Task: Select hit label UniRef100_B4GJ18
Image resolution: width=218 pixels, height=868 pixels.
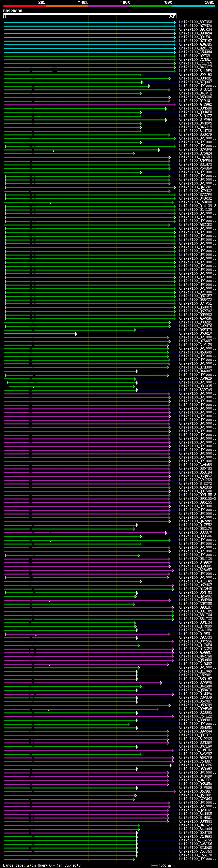Action: (196, 90)
